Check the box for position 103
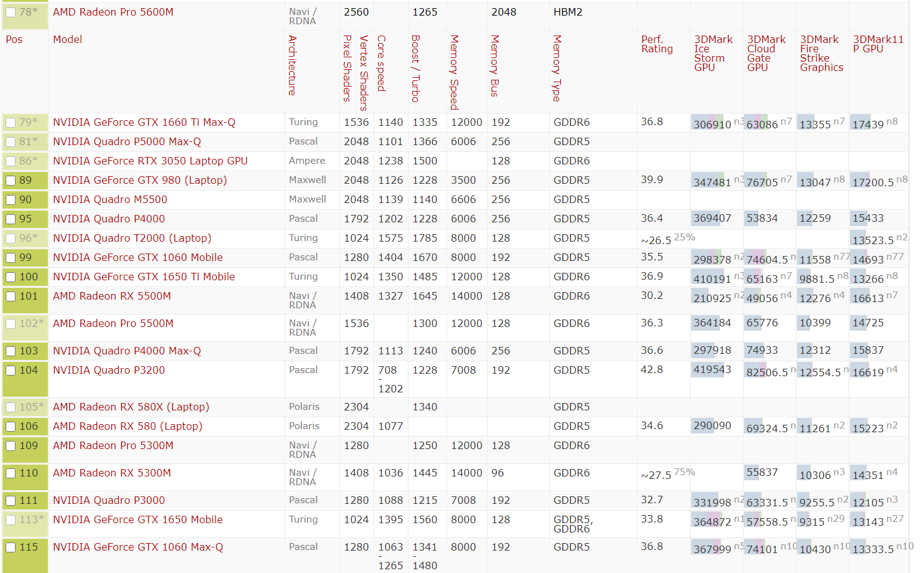This screenshot has height=573, width=924. point(11,351)
